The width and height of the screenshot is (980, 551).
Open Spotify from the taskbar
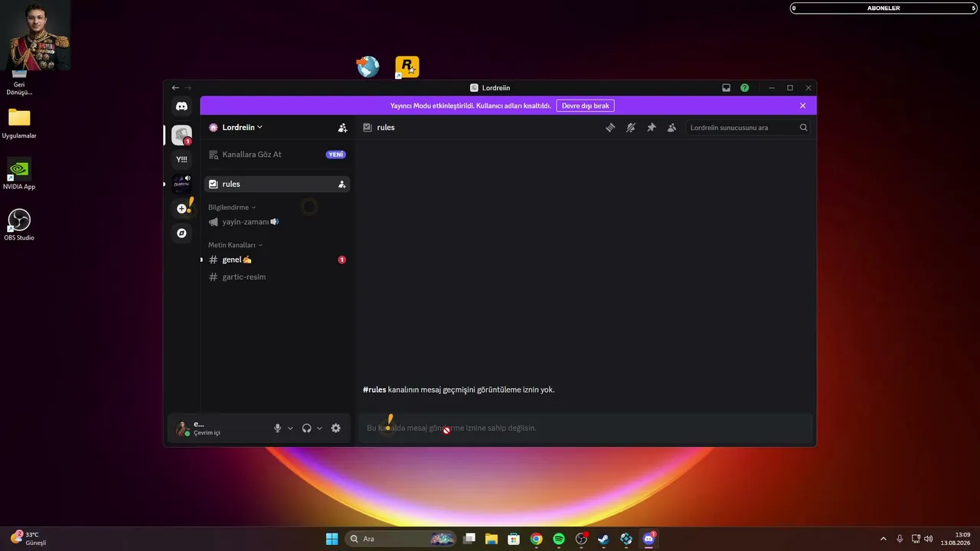pyautogui.click(x=559, y=539)
